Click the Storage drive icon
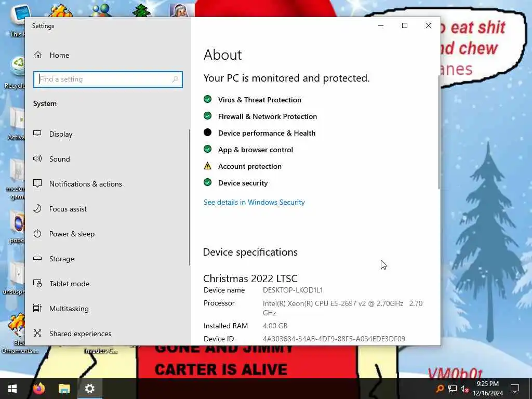Image resolution: width=532 pixels, height=399 pixels. pyautogui.click(x=37, y=258)
